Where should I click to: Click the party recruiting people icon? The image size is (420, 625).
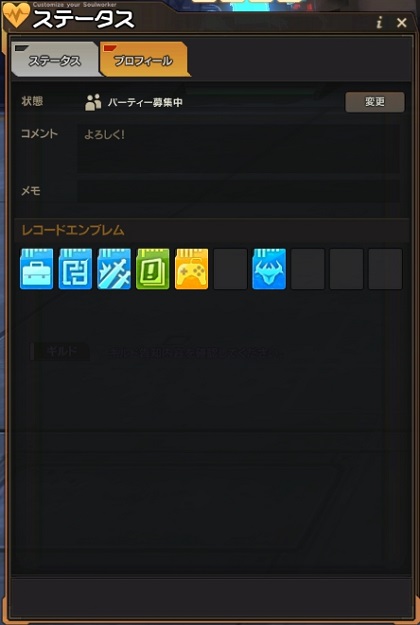(x=93, y=102)
